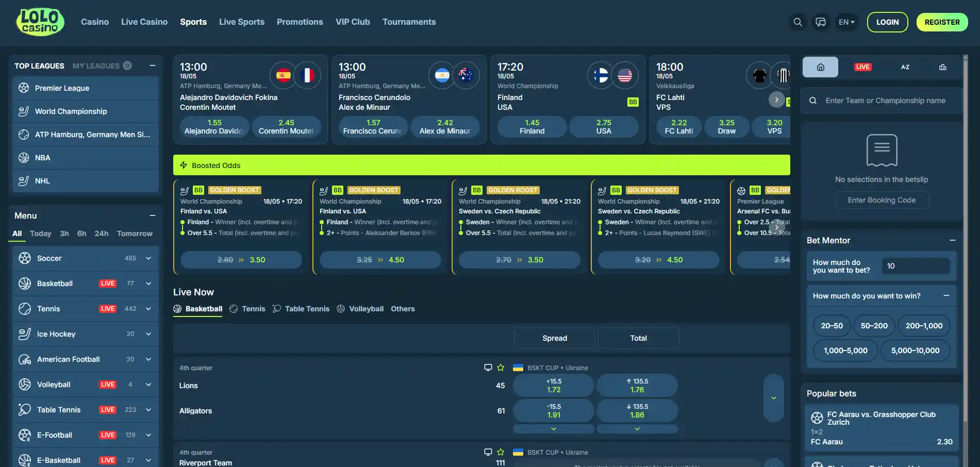Click the Boosted Odds lightning icon
This screenshot has height=467, width=980.
[x=184, y=165]
